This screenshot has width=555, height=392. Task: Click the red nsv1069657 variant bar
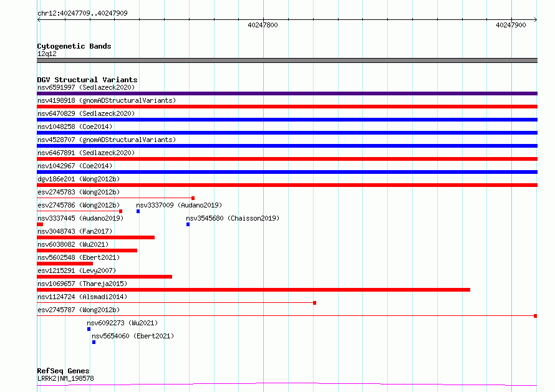pos(253,290)
